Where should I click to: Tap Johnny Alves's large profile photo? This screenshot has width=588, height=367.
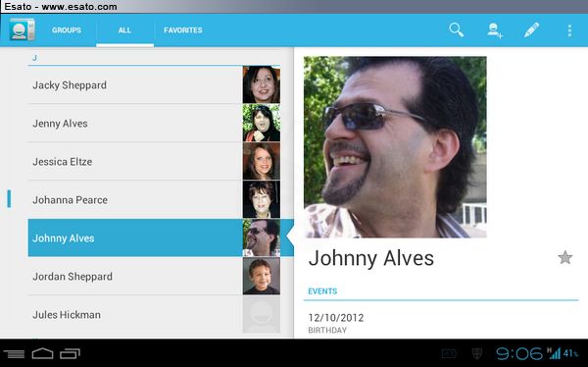[395, 147]
